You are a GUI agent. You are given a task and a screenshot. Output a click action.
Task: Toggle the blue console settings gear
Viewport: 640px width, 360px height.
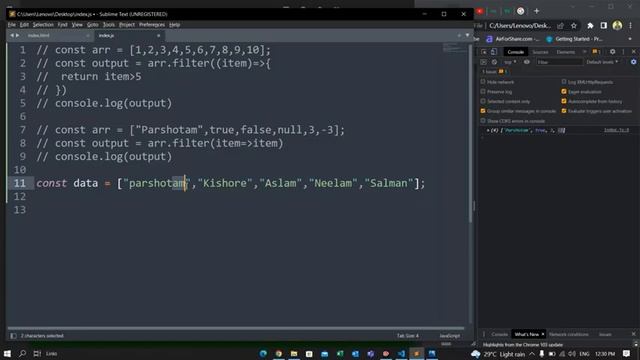point(633,62)
